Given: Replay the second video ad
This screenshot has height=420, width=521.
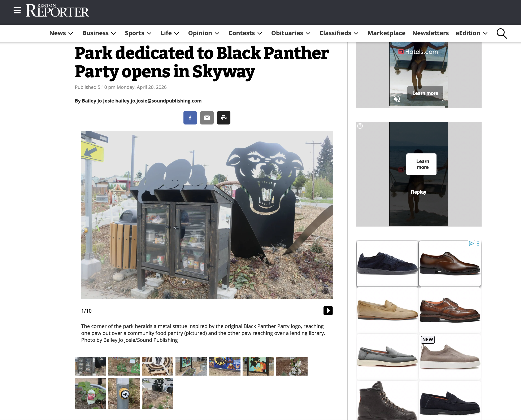Looking at the screenshot, I should click(418, 192).
